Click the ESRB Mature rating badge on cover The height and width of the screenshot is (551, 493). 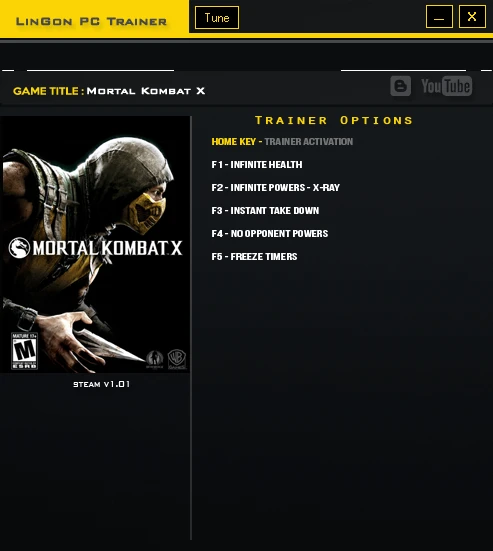tap(24, 351)
